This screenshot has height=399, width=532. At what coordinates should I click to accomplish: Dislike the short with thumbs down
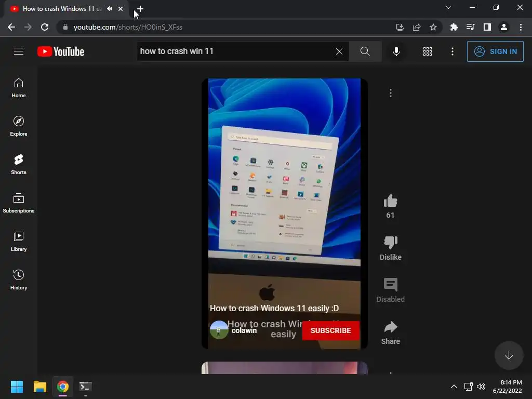(x=391, y=243)
